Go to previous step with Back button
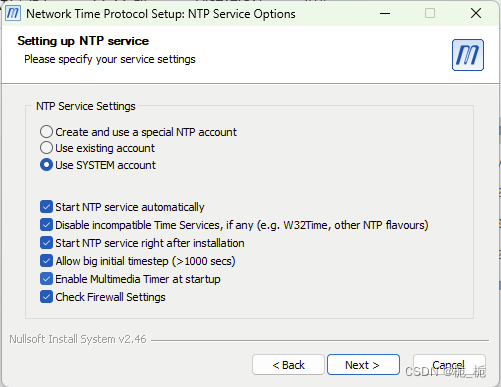Image resolution: width=501 pixels, height=387 pixels. pos(288,365)
